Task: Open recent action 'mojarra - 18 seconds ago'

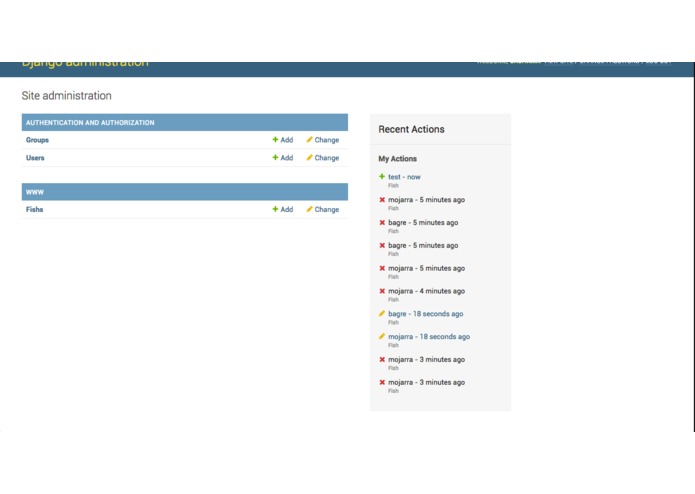Action: tap(429, 337)
